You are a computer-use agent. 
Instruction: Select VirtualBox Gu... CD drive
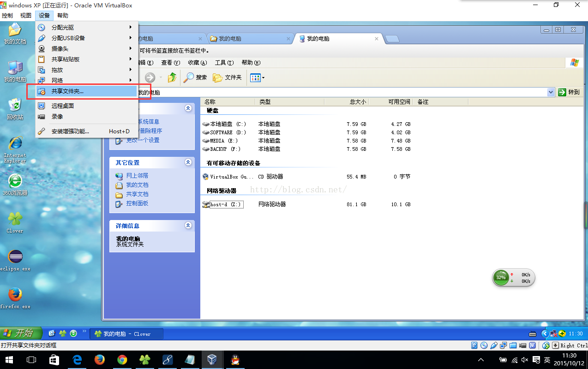click(x=228, y=177)
